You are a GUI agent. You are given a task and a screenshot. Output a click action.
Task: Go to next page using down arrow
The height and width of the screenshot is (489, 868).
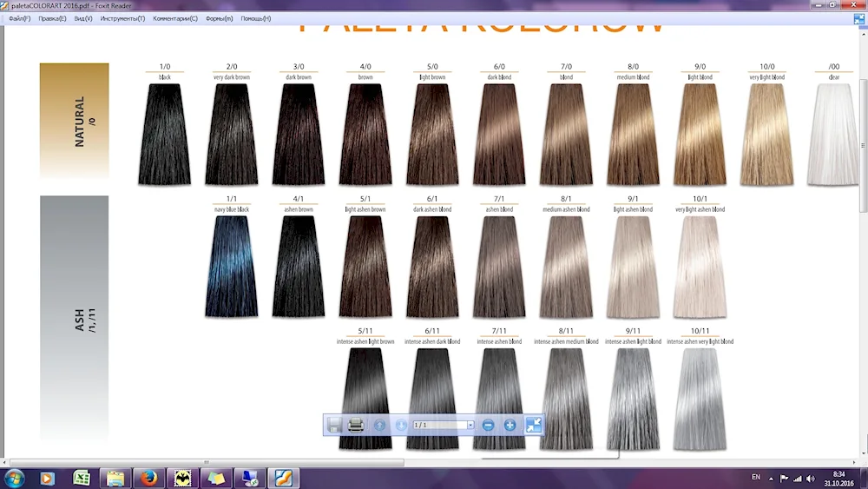coord(401,425)
